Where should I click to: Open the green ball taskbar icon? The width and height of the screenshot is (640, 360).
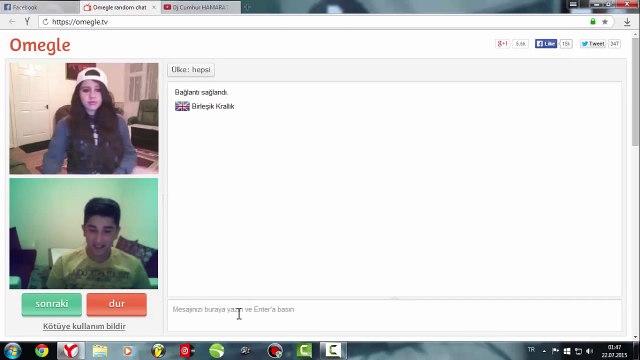tap(216, 351)
